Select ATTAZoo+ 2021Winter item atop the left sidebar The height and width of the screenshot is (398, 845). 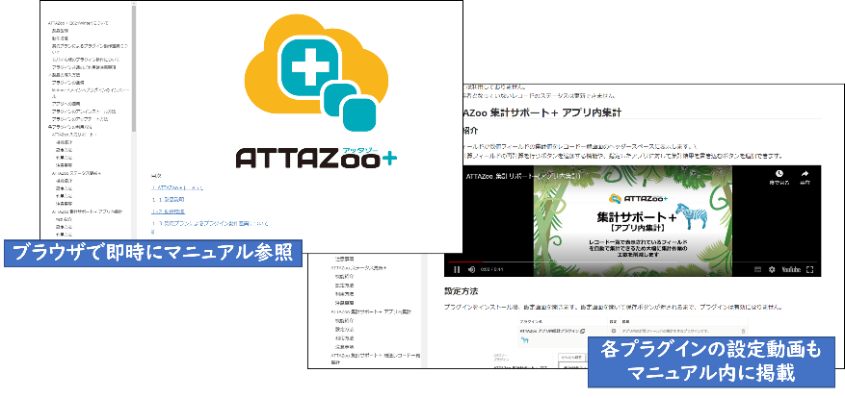[x=78, y=23]
